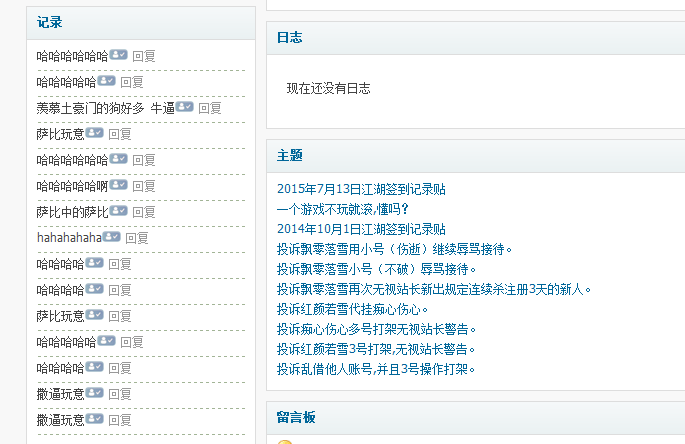Click the 主题 panel heading
Viewport: 685px width, 444px height.
click(290, 155)
